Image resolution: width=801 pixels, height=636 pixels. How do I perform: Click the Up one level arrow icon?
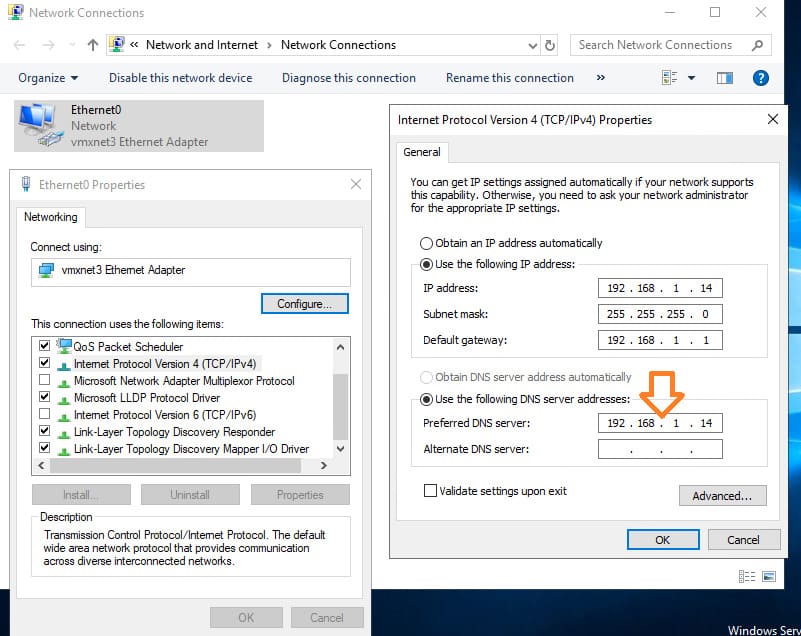click(x=93, y=45)
